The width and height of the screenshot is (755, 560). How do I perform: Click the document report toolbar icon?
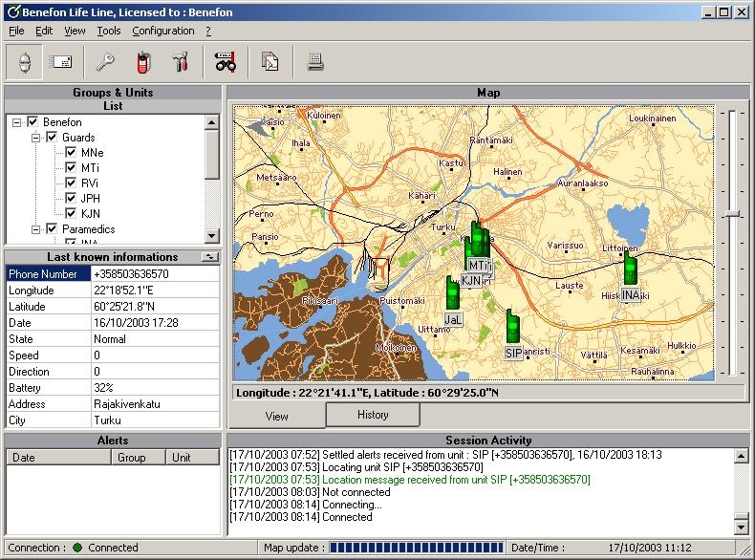[270, 62]
